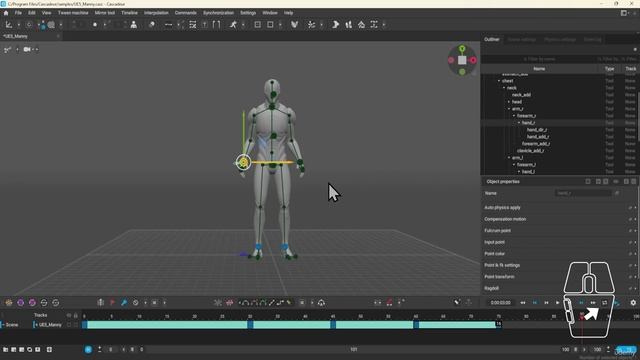Click the red X axis on view gizmo
Image resolution: width=640 pixels, height=360 pixels.
pyautogui.click(x=473, y=60)
